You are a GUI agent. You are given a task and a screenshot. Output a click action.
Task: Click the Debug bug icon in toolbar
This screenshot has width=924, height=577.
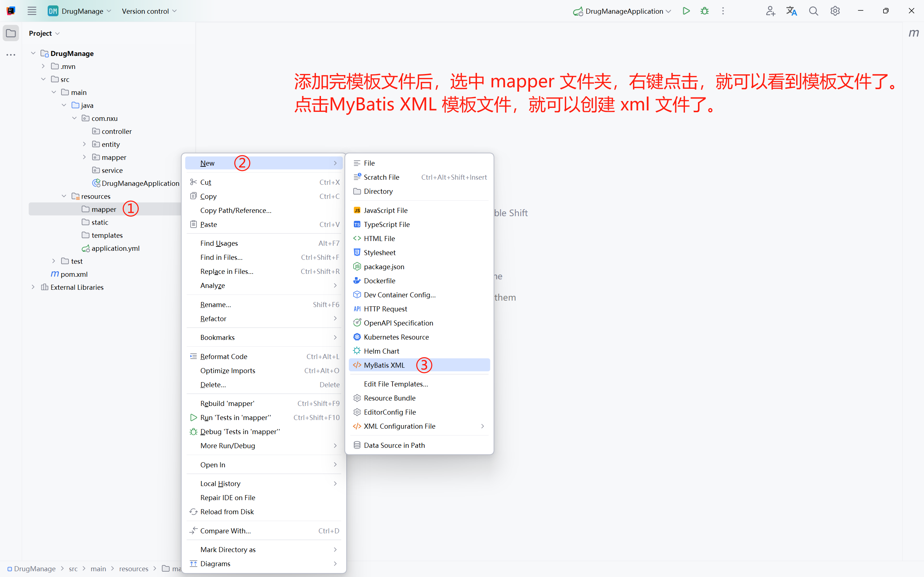pyautogui.click(x=704, y=11)
